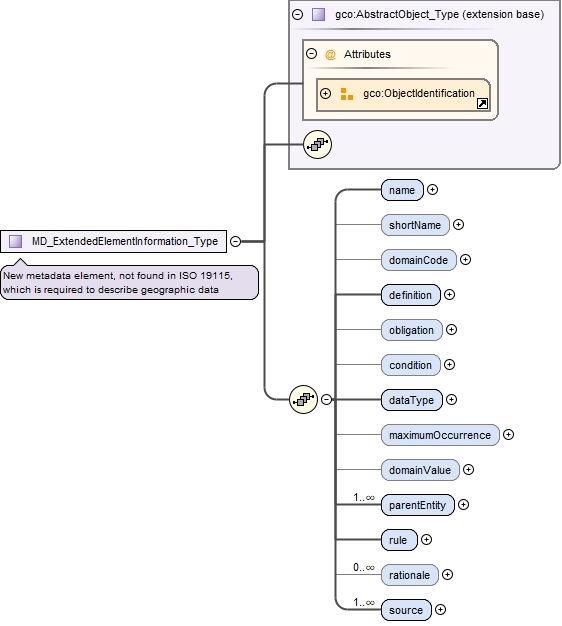This screenshot has height=626, width=562.
Task: Click the orange attribute group icon for gco:ObjectIdentification
Action: (x=346, y=94)
